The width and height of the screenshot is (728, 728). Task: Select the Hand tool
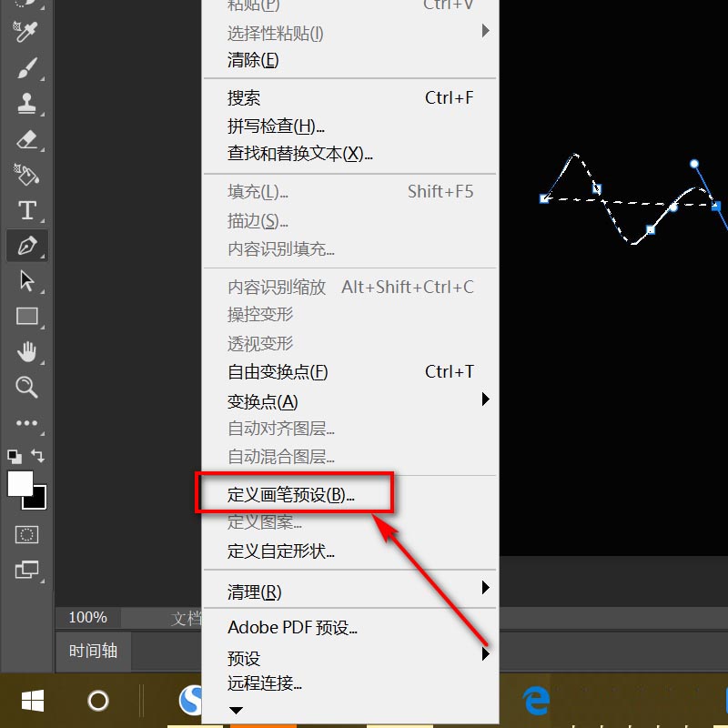point(26,351)
